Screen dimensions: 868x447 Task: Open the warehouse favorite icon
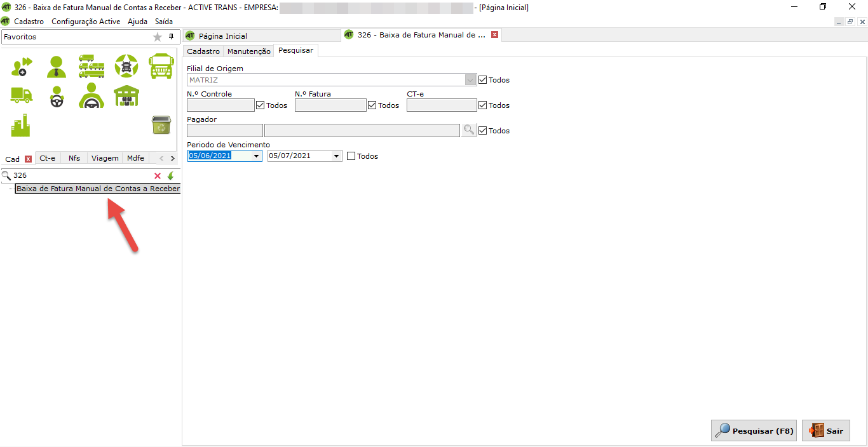(x=126, y=96)
